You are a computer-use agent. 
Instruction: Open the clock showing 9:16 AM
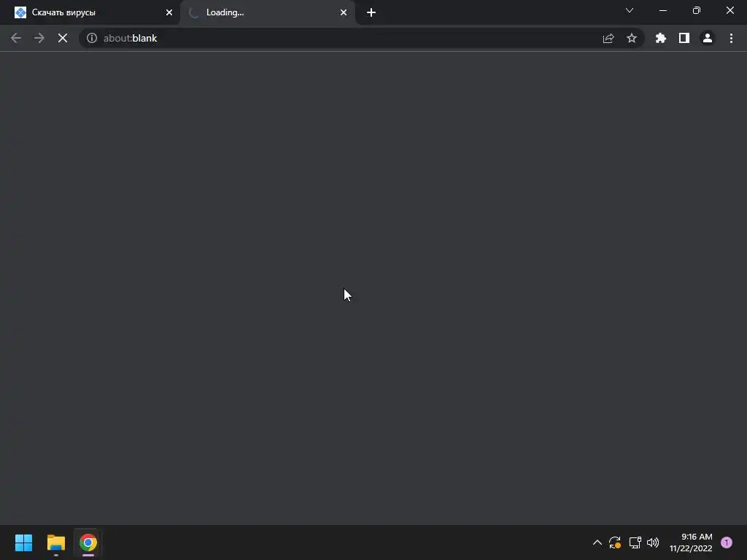pyautogui.click(x=691, y=542)
